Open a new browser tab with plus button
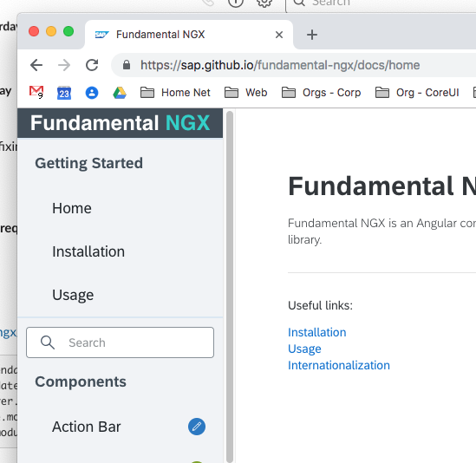This screenshot has height=463, width=476. click(312, 35)
